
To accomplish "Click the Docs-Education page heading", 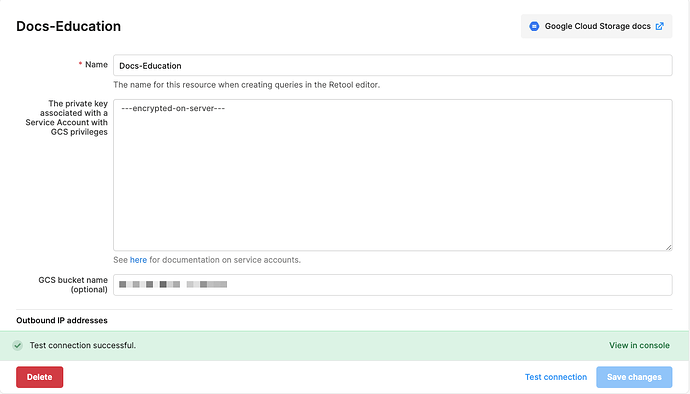I will tap(69, 26).
